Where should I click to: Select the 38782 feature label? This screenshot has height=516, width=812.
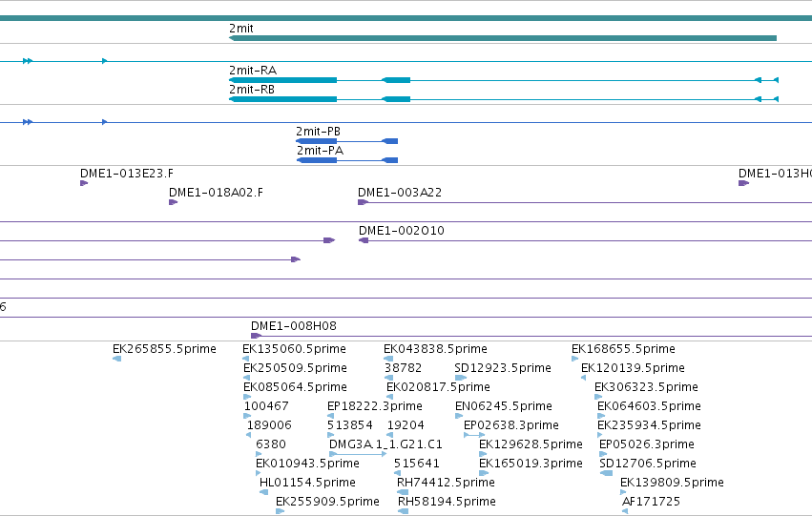403,368
